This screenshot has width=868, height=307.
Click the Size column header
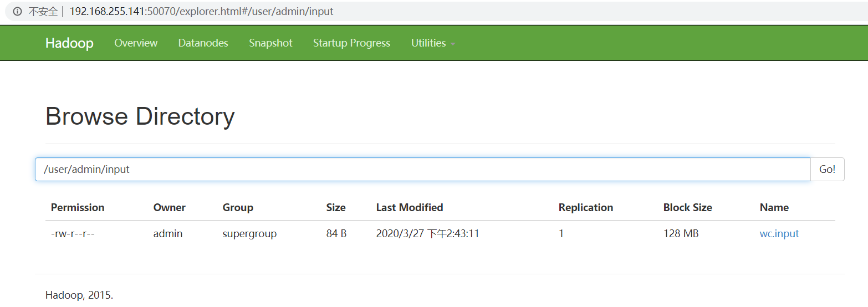336,208
